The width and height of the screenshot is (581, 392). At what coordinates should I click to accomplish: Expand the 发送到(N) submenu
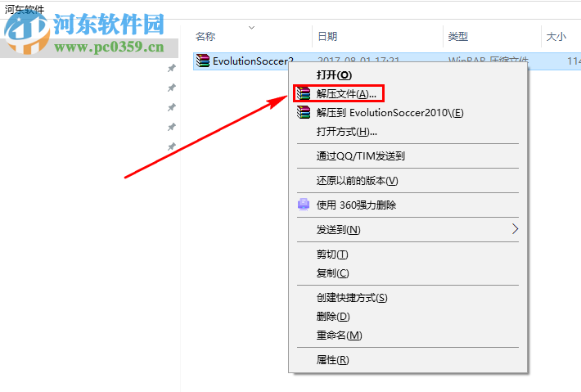(408, 230)
